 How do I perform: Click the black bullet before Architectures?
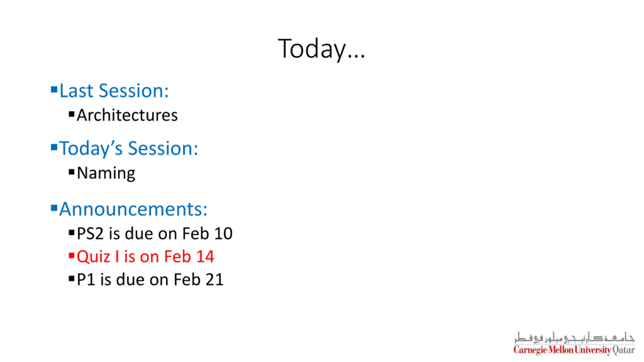(x=71, y=114)
